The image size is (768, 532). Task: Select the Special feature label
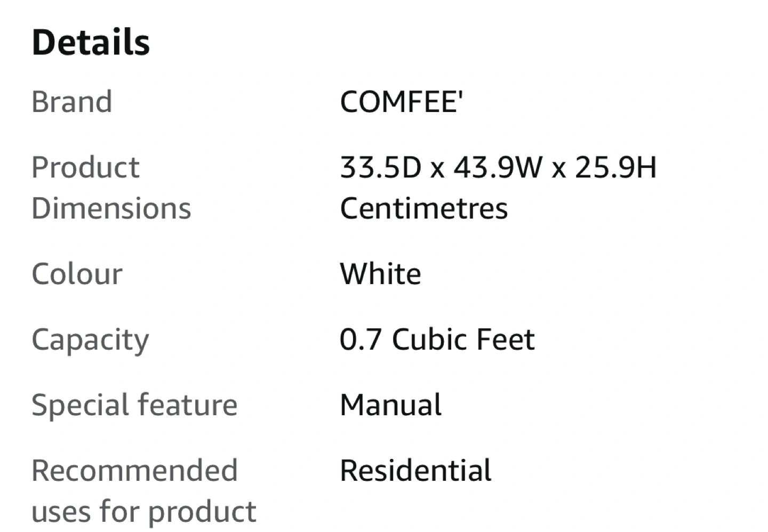pyautogui.click(x=134, y=406)
